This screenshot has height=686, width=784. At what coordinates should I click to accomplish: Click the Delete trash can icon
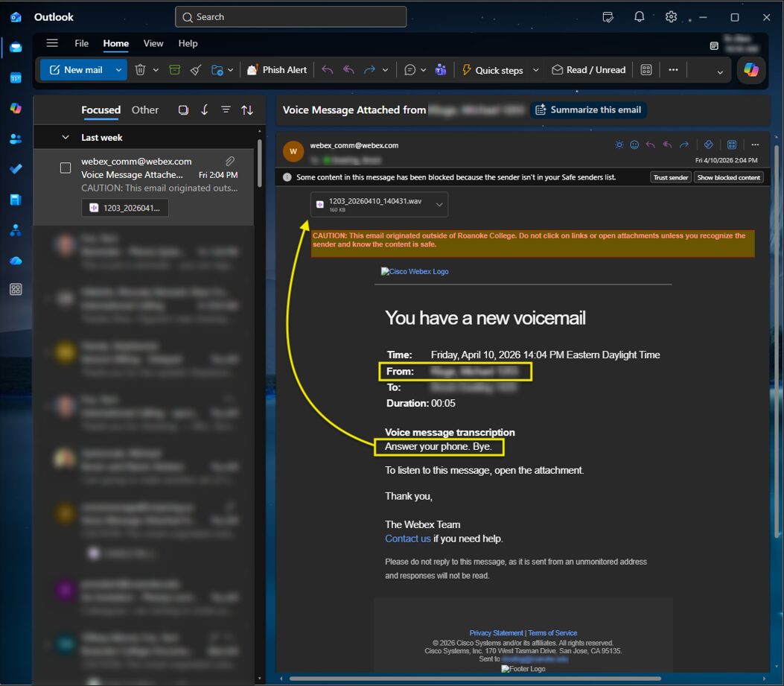(x=140, y=70)
